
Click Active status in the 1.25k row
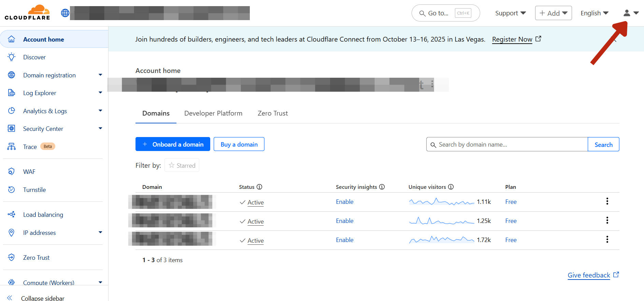pyautogui.click(x=256, y=222)
